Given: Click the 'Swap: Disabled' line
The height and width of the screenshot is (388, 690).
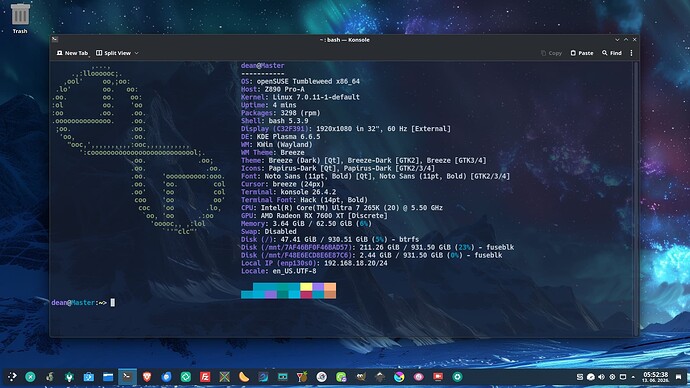Looking at the screenshot, I should (268, 231).
